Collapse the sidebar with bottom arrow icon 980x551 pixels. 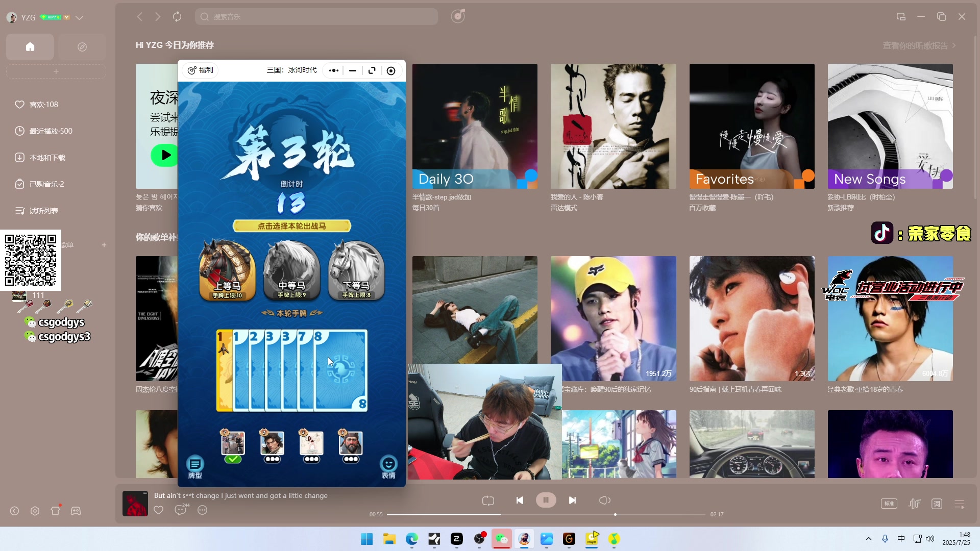[x=14, y=511]
